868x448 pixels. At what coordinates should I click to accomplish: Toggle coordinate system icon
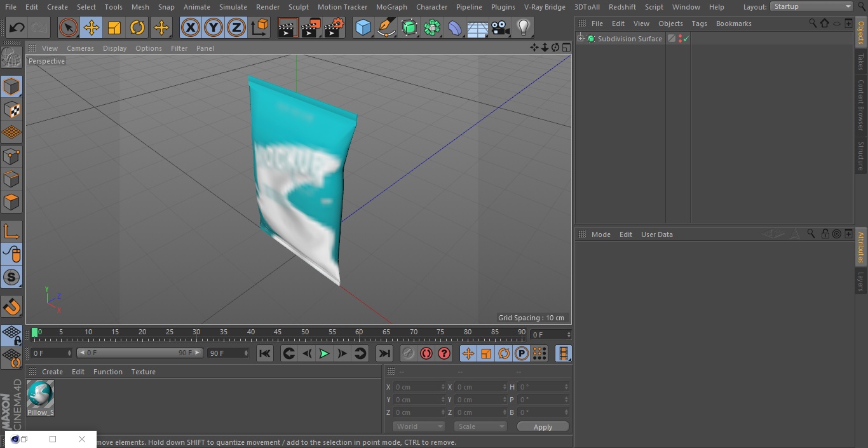pyautogui.click(x=260, y=27)
